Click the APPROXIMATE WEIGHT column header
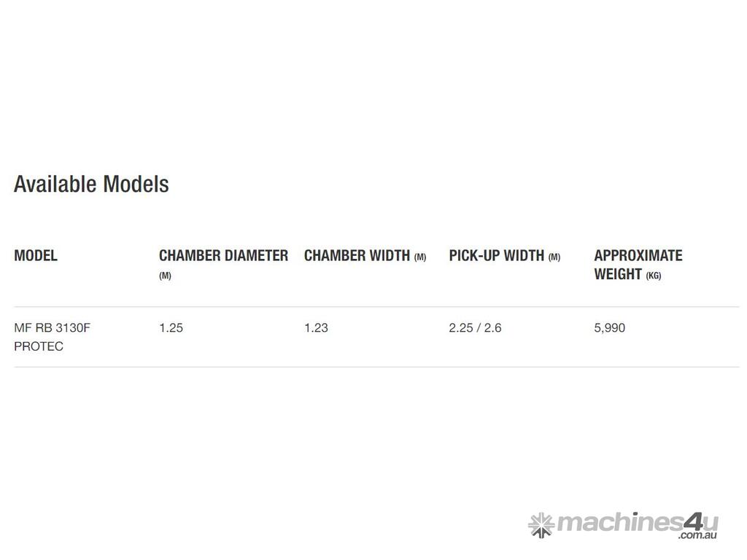 tap(638, 256)
